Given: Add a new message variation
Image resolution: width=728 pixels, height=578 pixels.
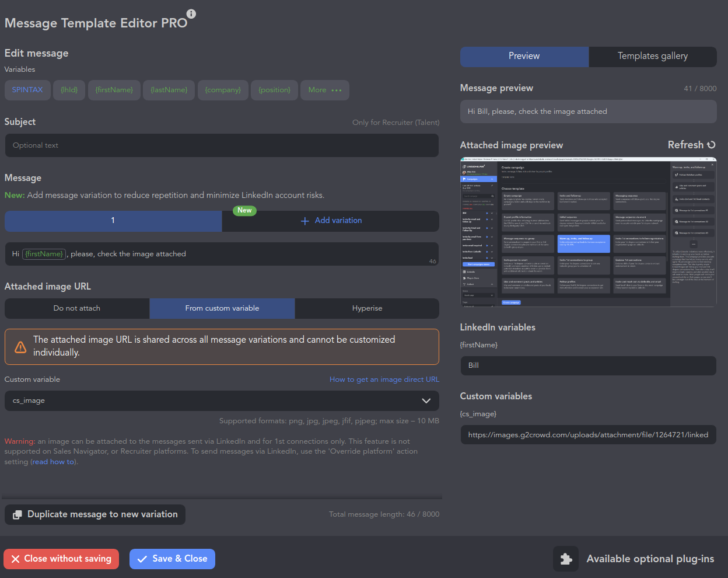Looking at the screenshot, I should [x=331, y=221].
